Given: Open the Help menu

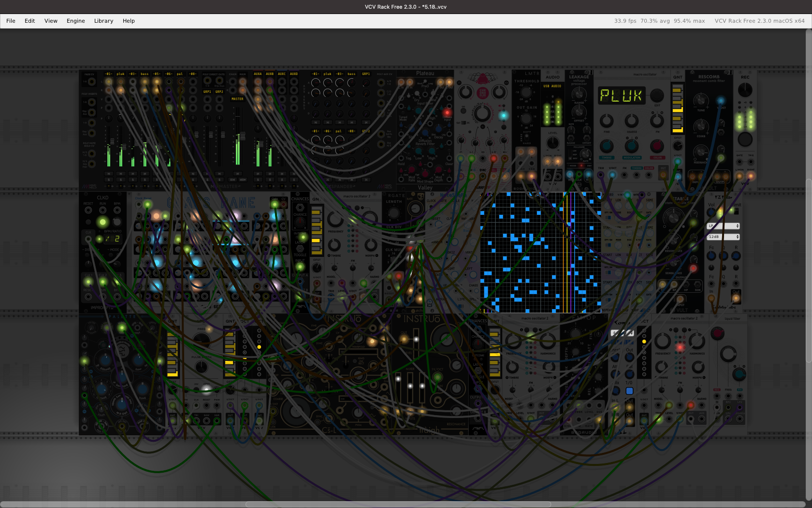Looking at the screenshot, I should (x=129, y=21).
